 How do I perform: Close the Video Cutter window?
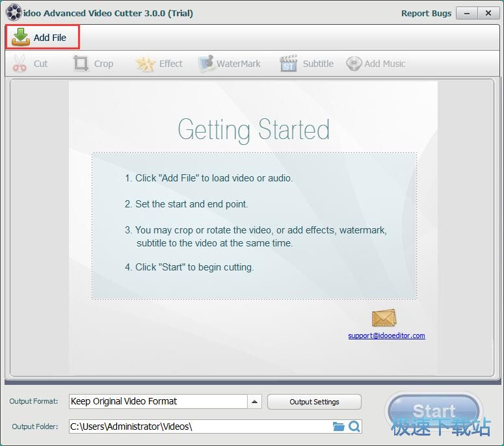[x=488, y=14]
